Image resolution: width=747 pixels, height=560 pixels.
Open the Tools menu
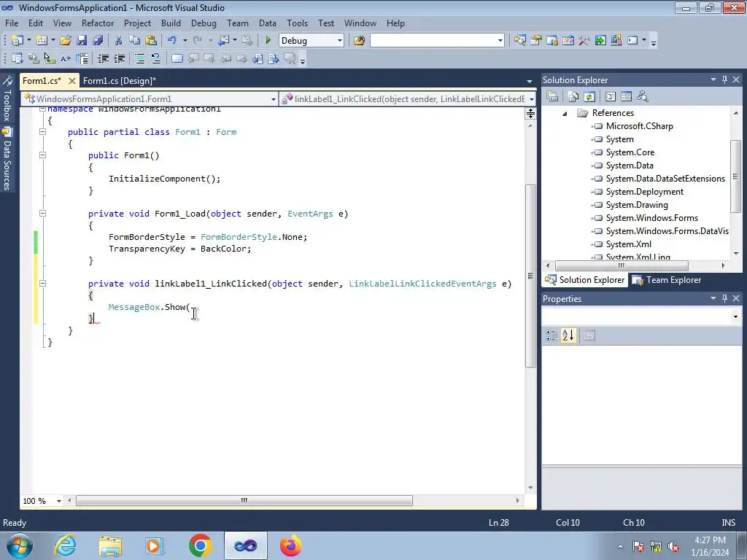297,23
